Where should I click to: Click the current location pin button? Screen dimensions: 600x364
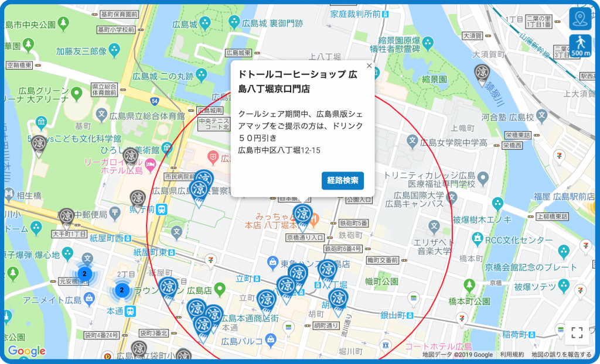pos(580,18)
